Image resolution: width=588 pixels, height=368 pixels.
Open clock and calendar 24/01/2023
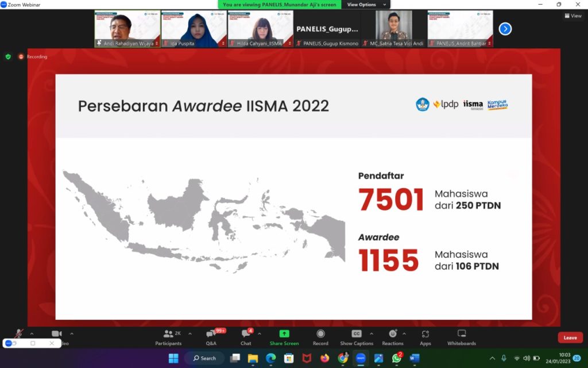(x=558, y=358)
